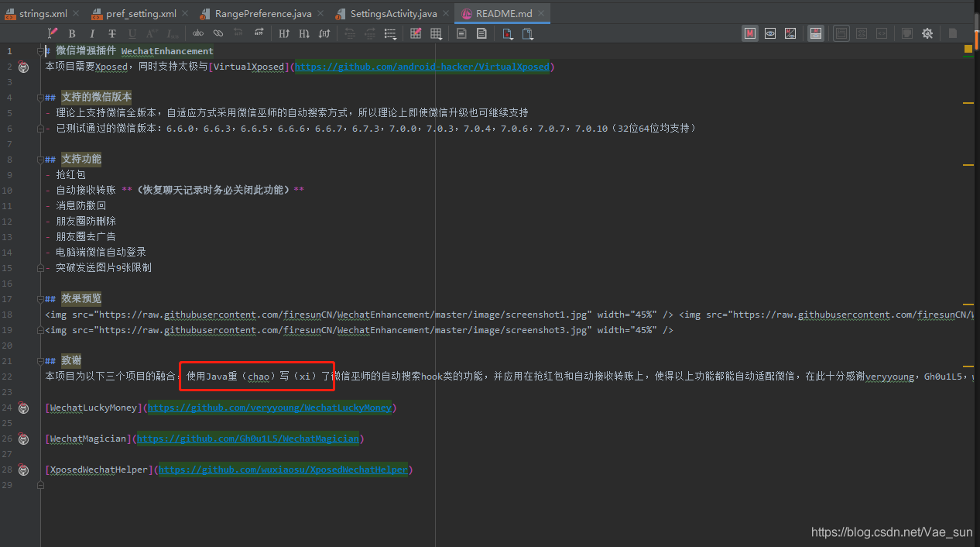The image size is (980, 547).
Task: Click the '致谢' heading
Action: pyautogui.click(x=71, y=360)
